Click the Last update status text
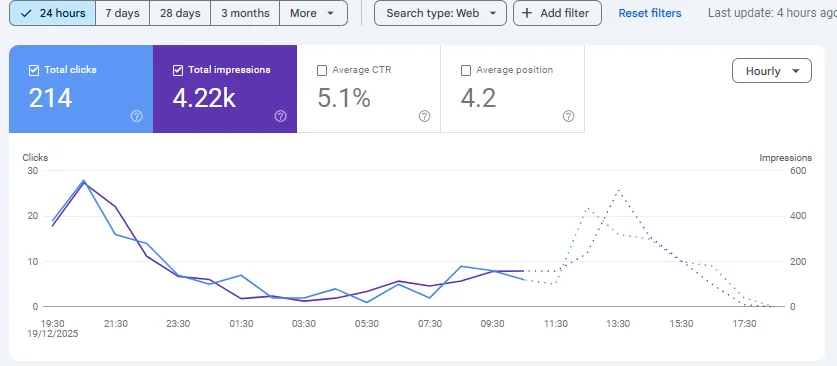 pos(772,13)
